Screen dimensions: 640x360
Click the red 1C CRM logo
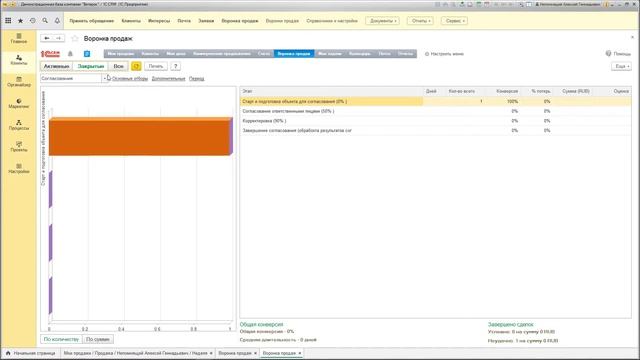pos(50,53)
